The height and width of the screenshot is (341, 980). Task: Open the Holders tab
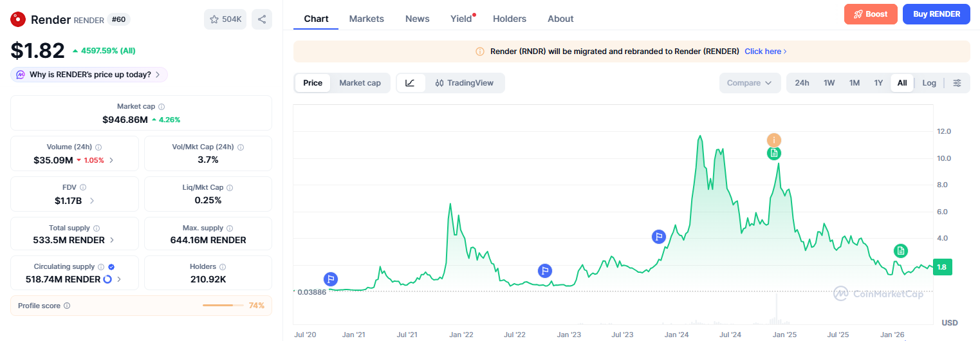point(510,19)
